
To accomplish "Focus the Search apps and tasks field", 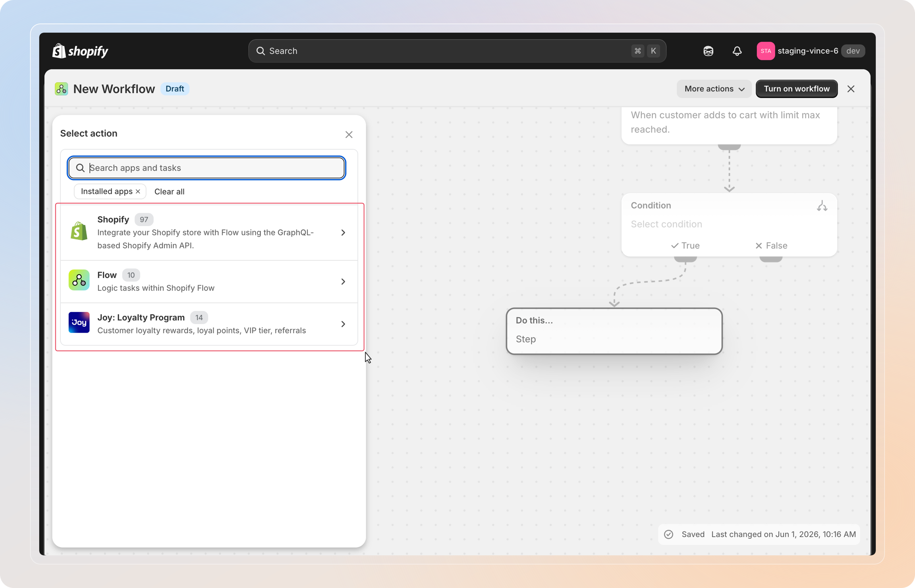I will tap(207, 168).
